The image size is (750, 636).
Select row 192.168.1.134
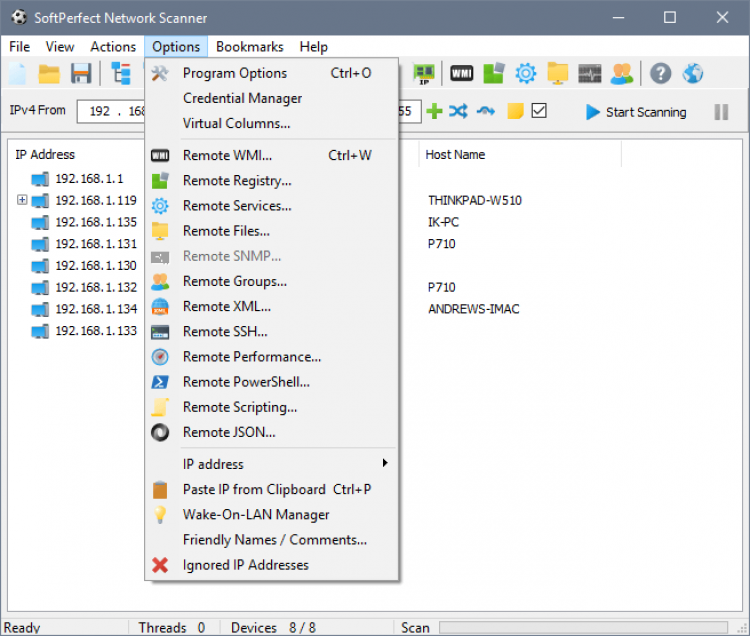pyautogui.click(x=96, y=309)
